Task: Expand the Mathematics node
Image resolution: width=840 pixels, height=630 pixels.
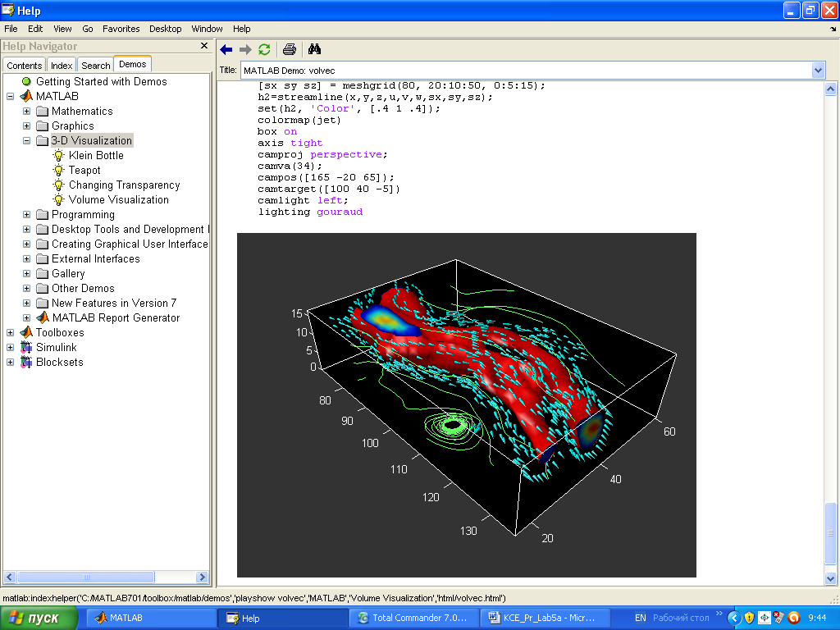Action: tap(26, 111)
